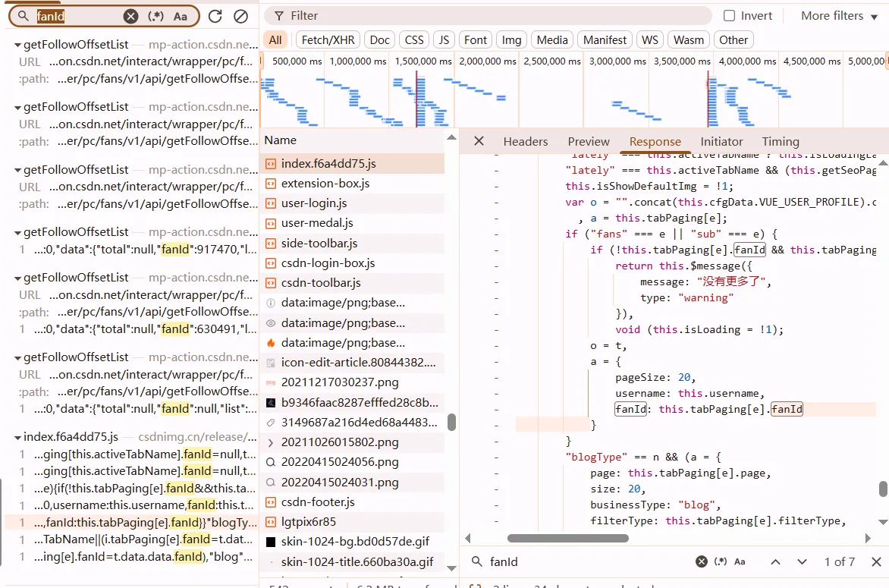Viewport: 889px width, 588px height.
Task: Click the horizontal scrollbar under the response code
Action: click(567, 538)
